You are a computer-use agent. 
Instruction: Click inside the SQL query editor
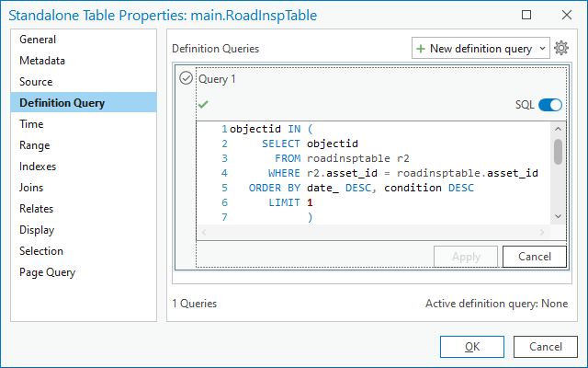coord(386,175)
